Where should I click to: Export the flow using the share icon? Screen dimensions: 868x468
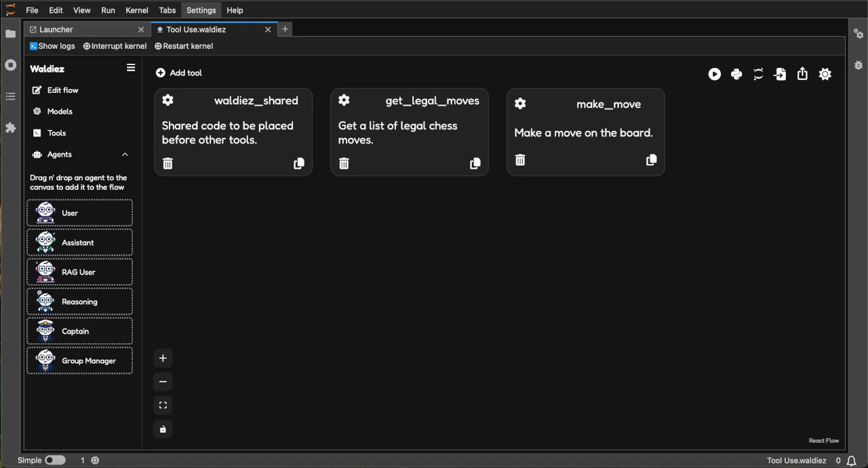pos(802,74)
